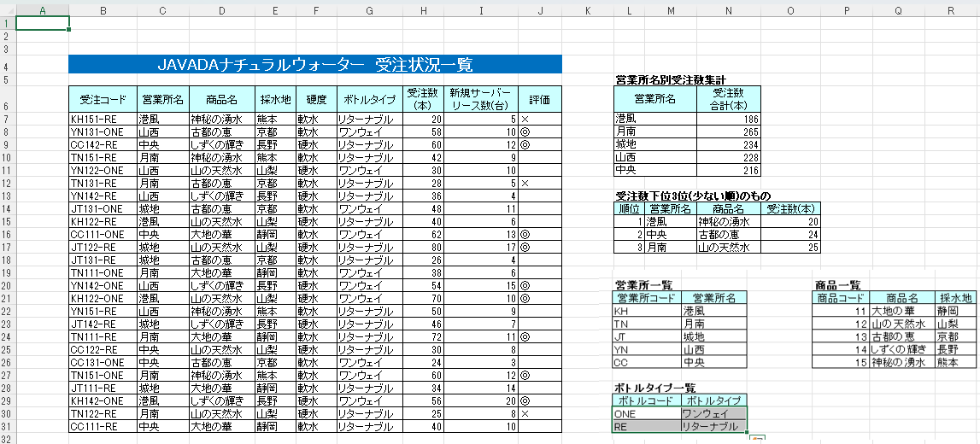Click order code CC131-ONE
The width and height of the screenshot is (980, 444).
tap(103, 362)
